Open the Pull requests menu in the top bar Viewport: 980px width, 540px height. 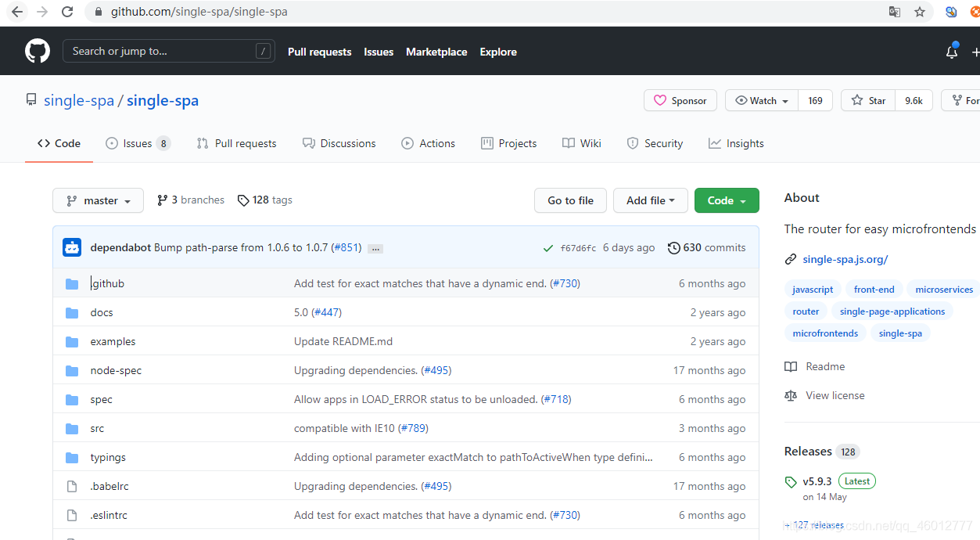point(319,52)
